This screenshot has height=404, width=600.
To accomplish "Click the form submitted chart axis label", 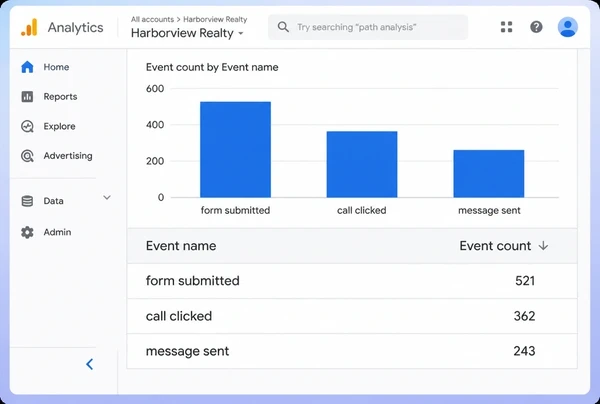I will [235, 210].
